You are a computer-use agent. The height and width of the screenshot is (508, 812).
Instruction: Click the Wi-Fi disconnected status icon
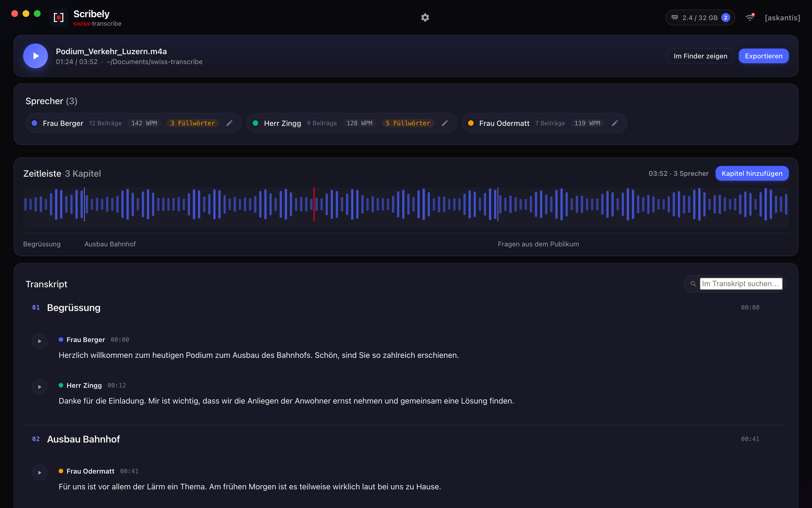[750, 17]
